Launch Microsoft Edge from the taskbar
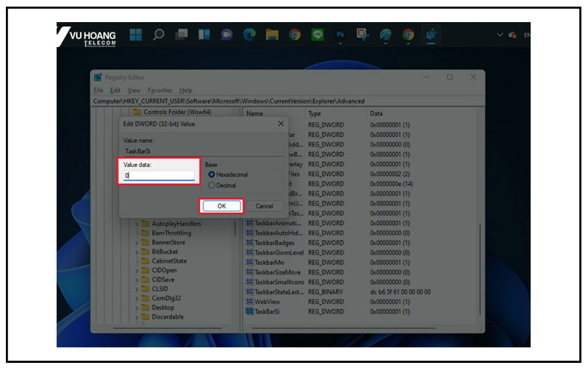 pos(249,35)
